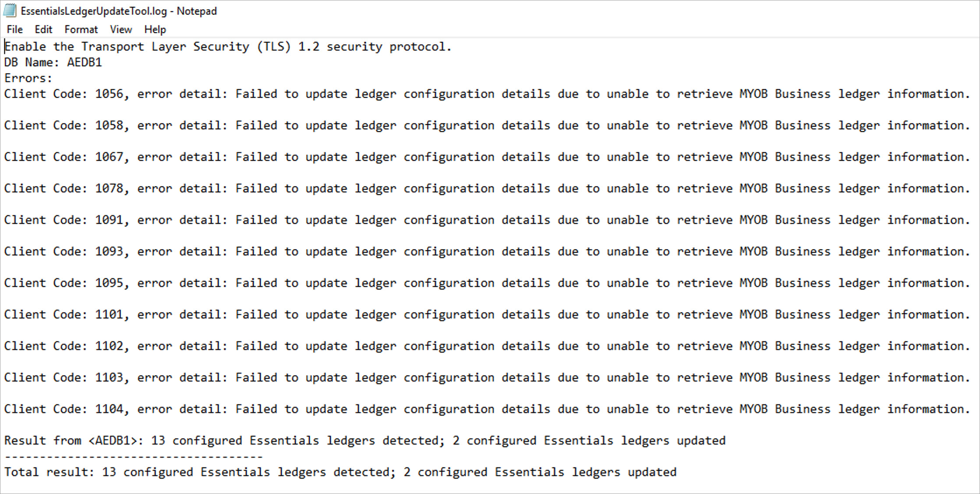Click the Notepad application icon in title bar
This screenshot has height=494, width=980.
[x=9, y=11]
